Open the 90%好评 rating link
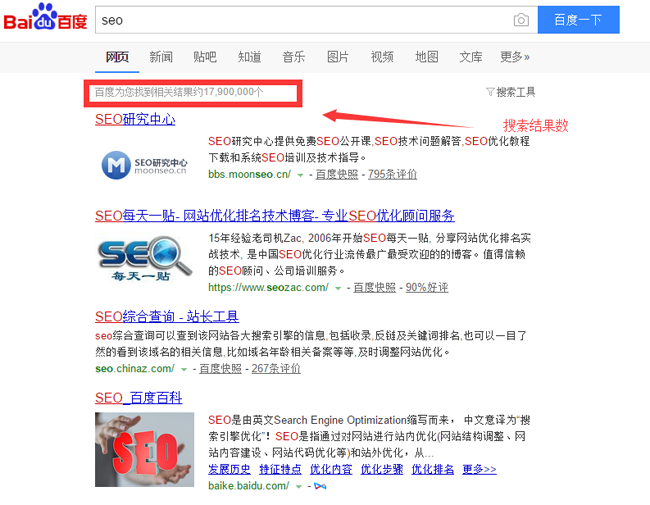The width and height of the screenshot is (650, 505). click(x=427, y=287)
